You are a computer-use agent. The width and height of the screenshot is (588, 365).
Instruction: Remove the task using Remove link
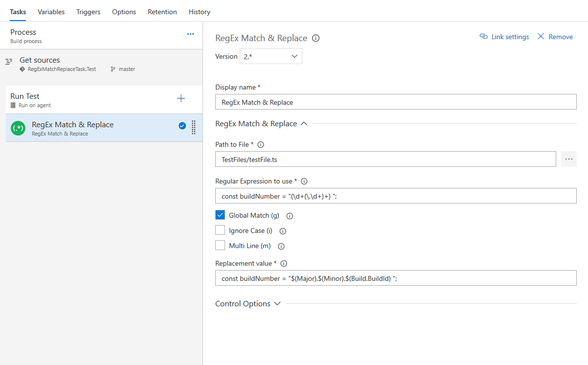(555, 37)
